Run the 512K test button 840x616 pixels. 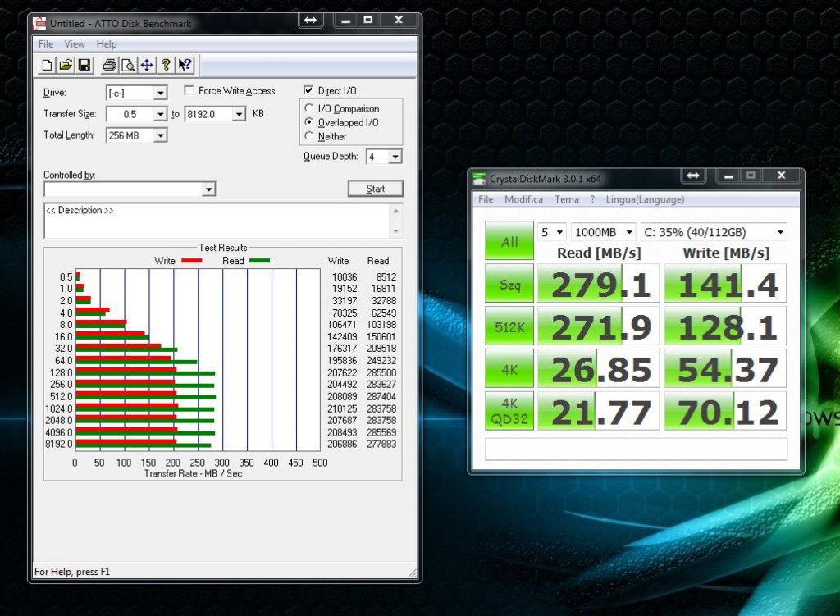pyautogui.click(x=509, y=326)
